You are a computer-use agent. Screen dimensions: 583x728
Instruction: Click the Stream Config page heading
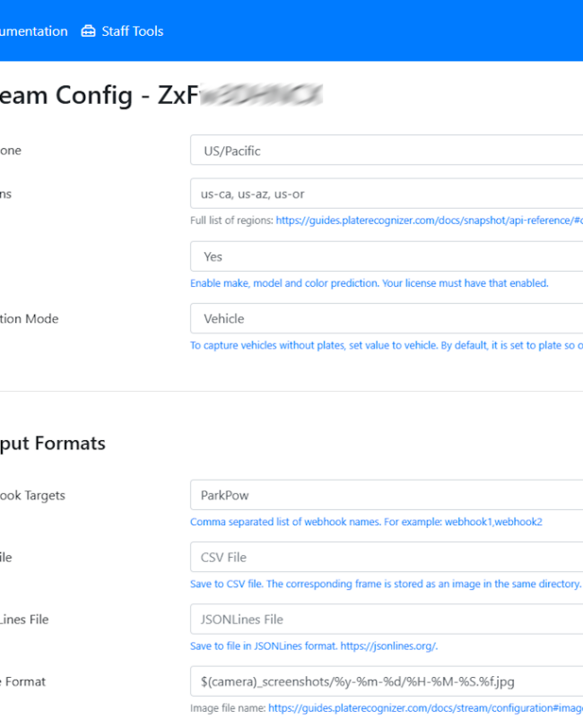(161, 95)
